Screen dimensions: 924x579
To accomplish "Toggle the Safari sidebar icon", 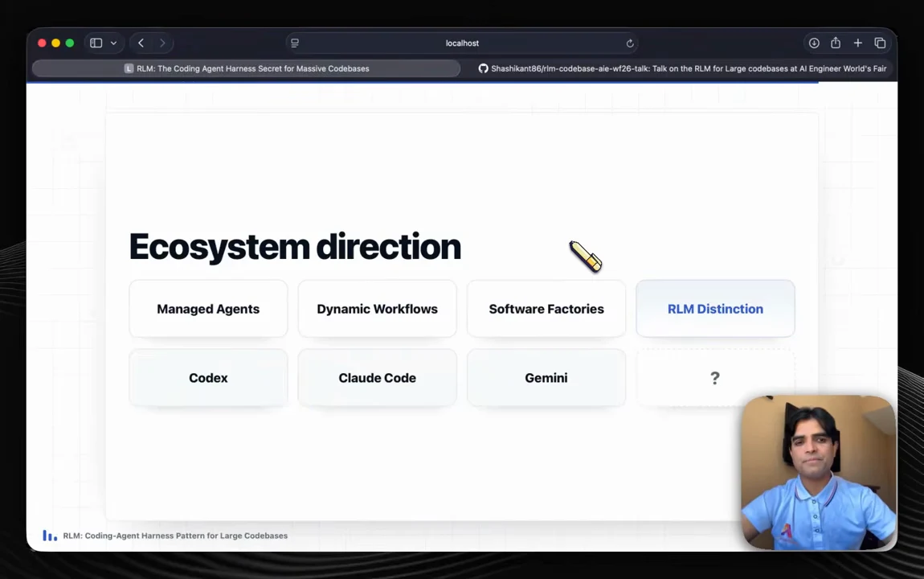I will pyautogui.click(x=96, y=43).
